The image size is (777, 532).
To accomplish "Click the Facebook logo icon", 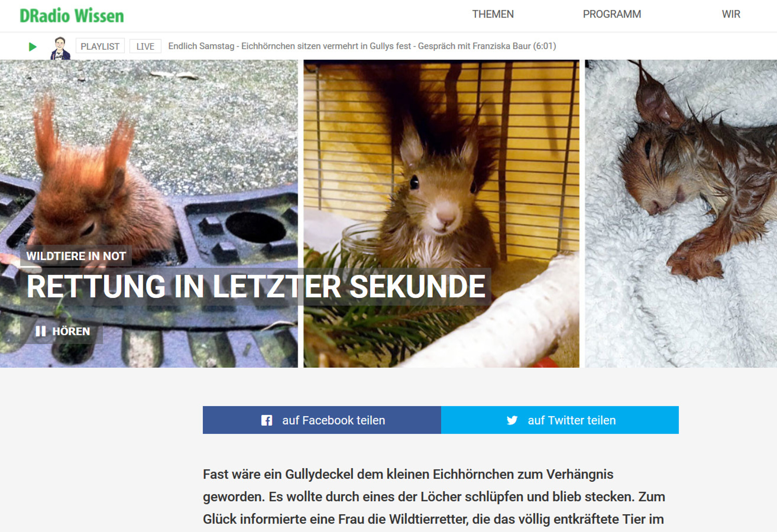I will coord(266,420).
